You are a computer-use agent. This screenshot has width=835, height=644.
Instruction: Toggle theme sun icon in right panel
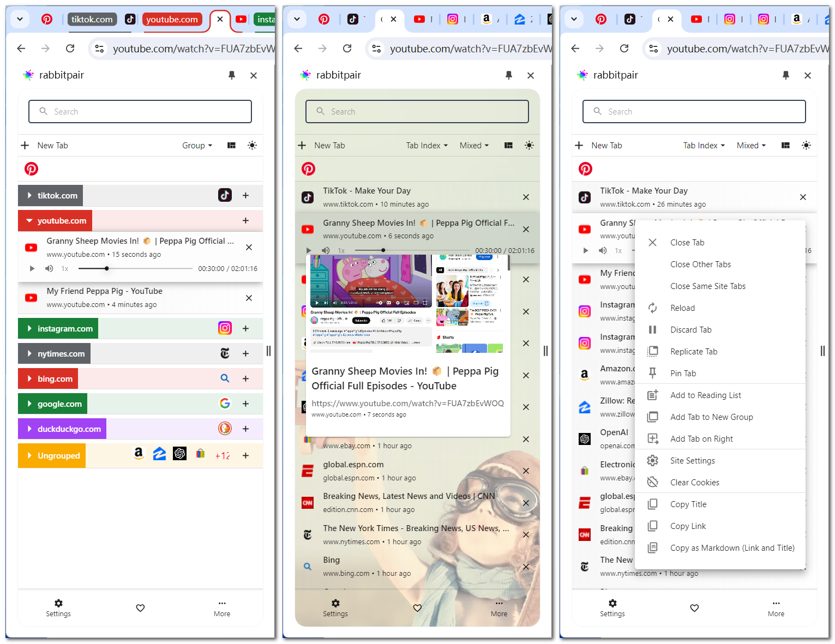(x=806, y=146)
